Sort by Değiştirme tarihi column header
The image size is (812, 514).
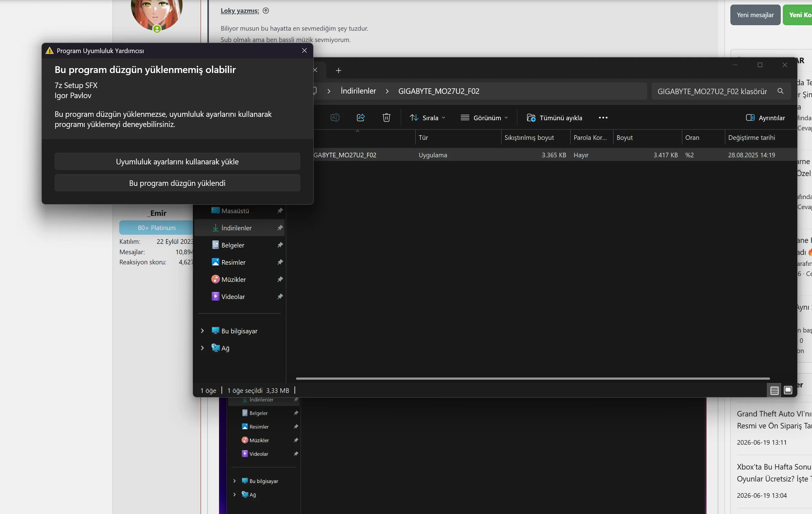(761, 137)
